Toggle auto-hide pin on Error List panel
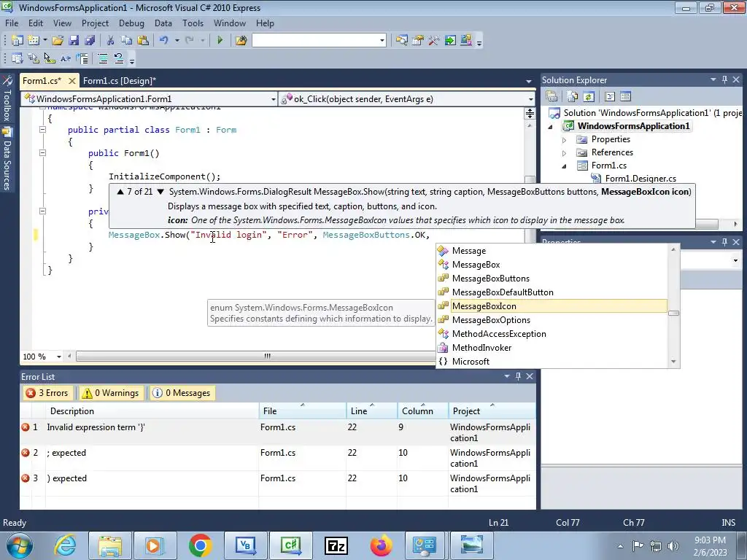 pyautogui.click(x=519, y=376)
